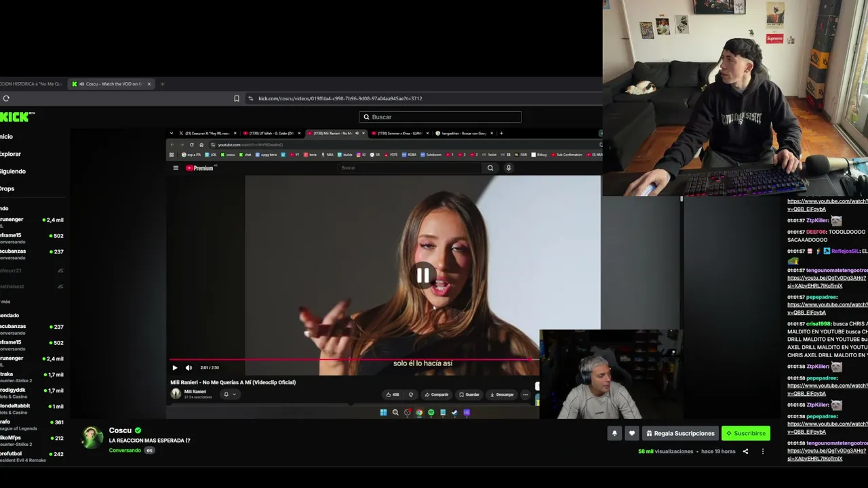Viewport: 868px width, 488px height.
Task: Open the three-dot more actions menu under YouTube video
Action: (x=526, y=394)
